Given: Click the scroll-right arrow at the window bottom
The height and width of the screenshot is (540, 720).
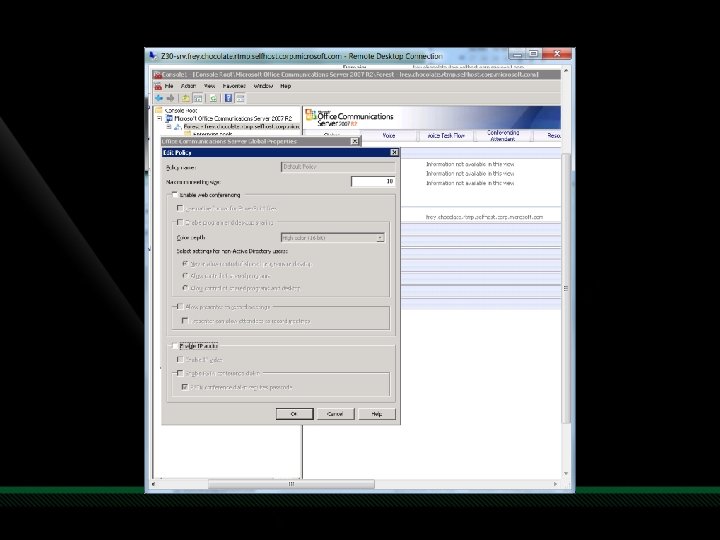Looking at the screenshot, I should tap(556, 484).
